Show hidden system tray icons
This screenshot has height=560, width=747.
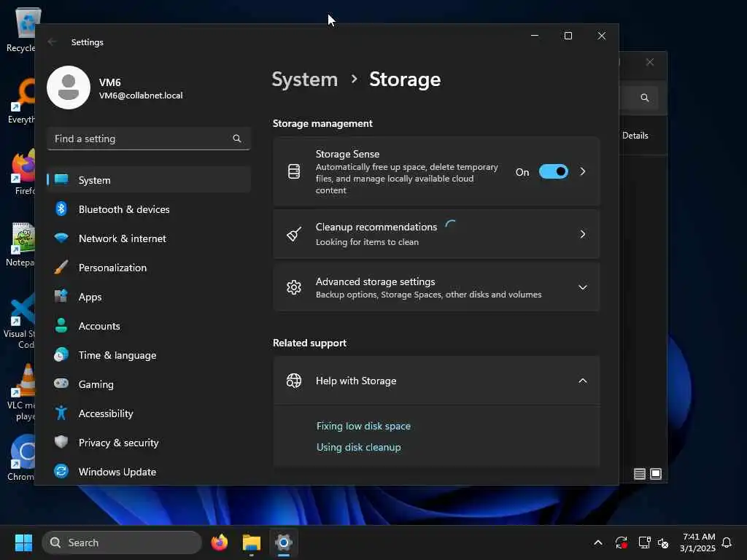[598, 542]
